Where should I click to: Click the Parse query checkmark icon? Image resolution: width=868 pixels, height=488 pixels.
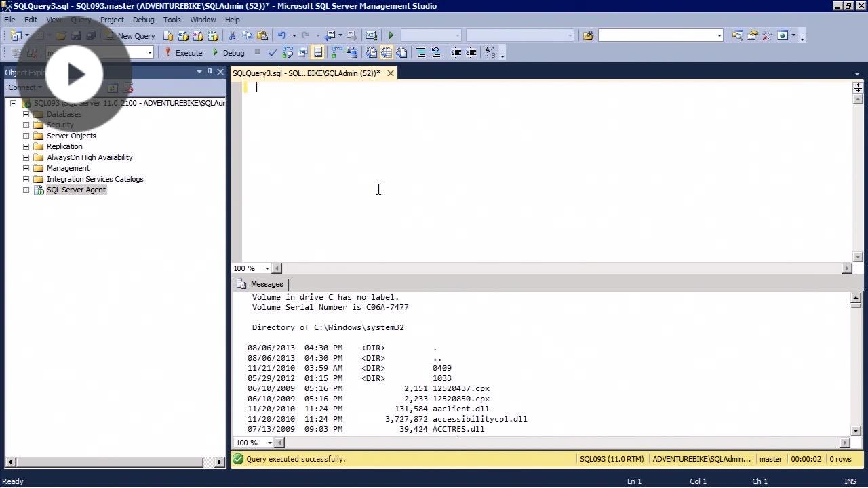tap(273, 53)
